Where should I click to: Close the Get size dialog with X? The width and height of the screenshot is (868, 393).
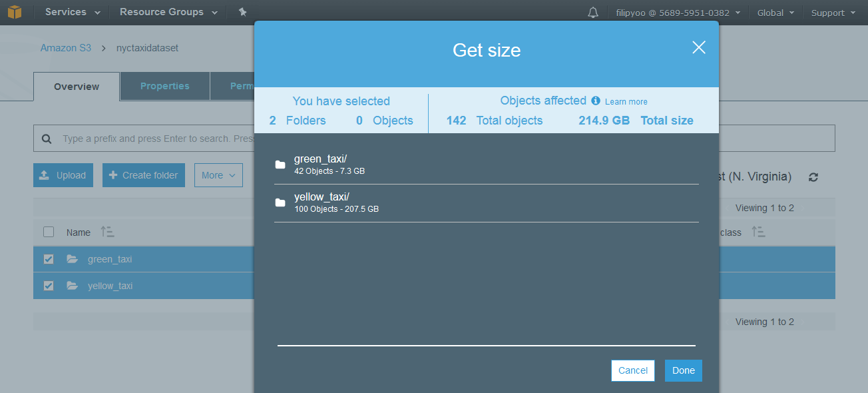coord(699,47)
